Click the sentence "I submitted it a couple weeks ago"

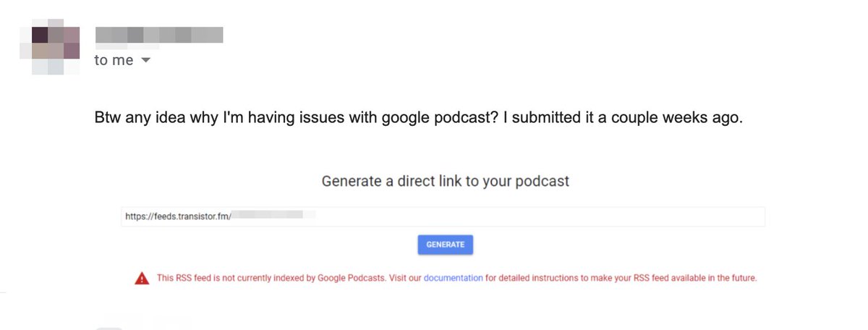point(622,118)
